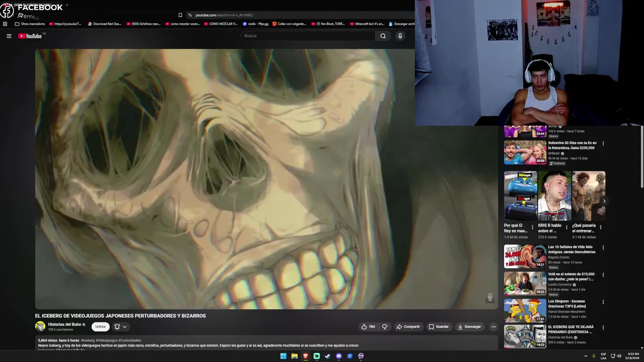This screenshot has height=362, width=644.
Task: Select the youtube.com address bar URL
Action: point(224,15)
